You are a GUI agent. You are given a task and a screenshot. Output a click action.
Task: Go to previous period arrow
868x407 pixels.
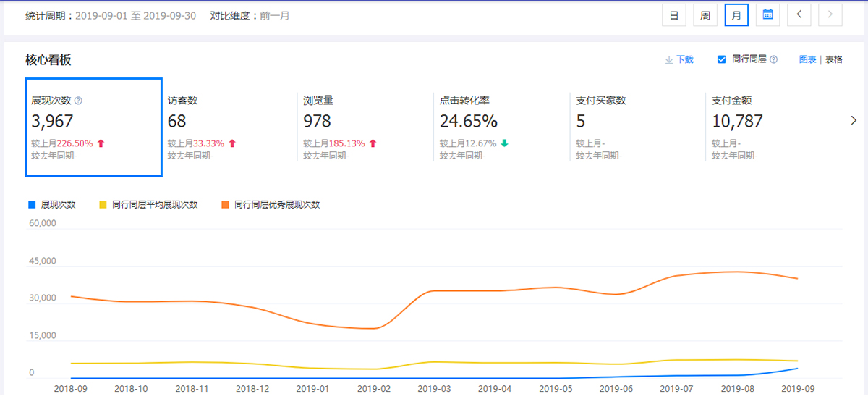tap(799, 14)
